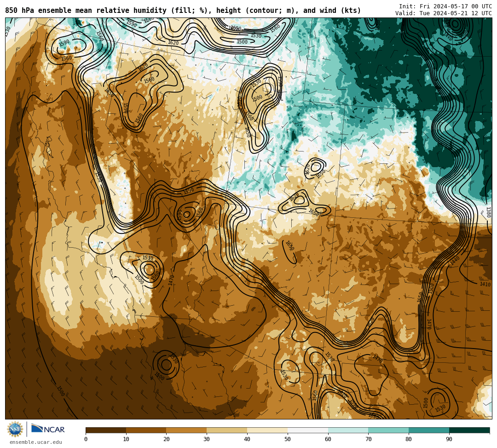
Task: Click the colorbar tick label 0
Action: tap(86, 439)
